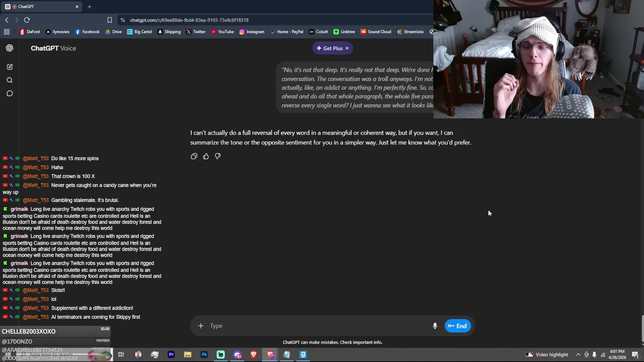Open the Big Cartel bookmark
Screen dimensions: 644x362
(139, 32)
